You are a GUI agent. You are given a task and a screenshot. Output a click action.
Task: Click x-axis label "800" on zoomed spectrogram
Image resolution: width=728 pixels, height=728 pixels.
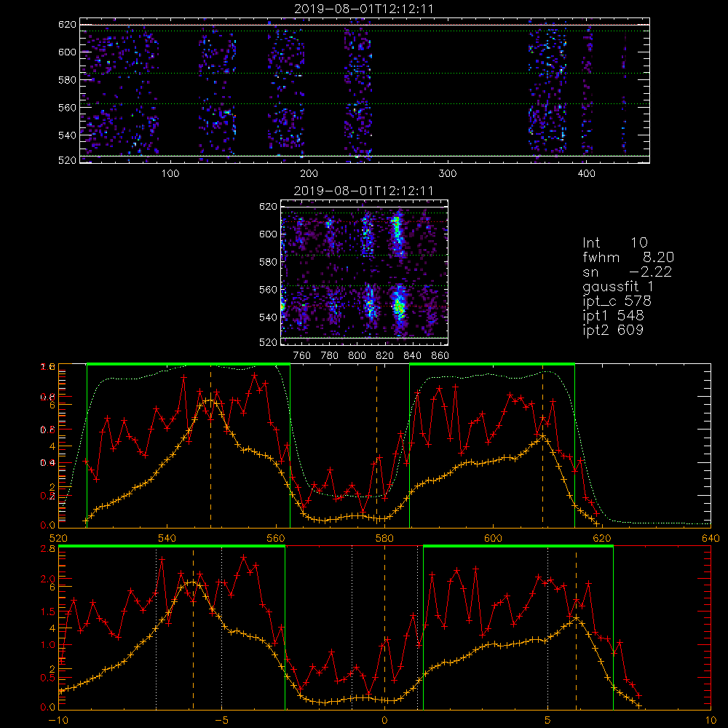(357, 356)
